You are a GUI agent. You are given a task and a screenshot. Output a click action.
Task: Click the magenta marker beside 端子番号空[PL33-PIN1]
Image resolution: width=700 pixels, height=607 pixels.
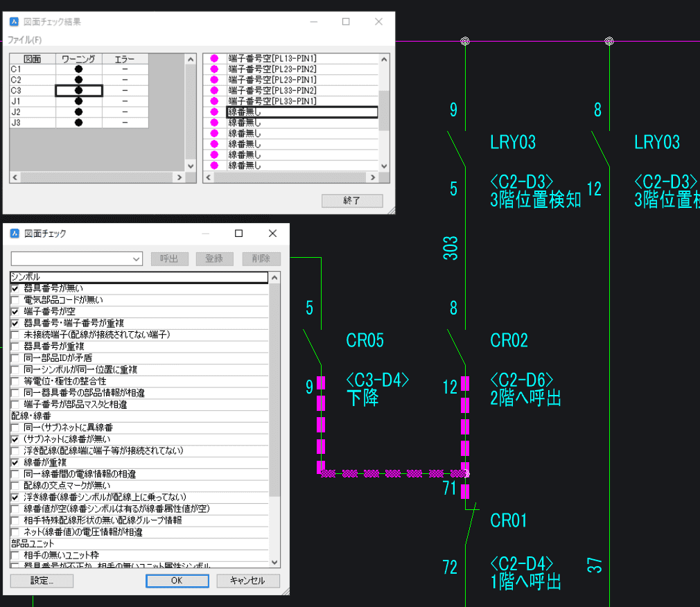click(214, 101)
